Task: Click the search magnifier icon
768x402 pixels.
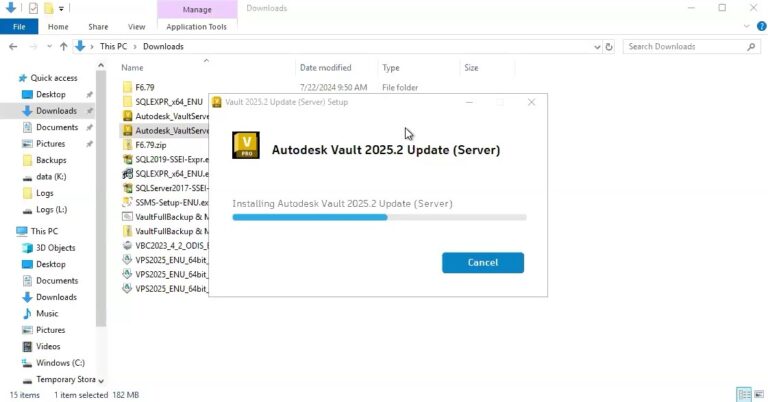Action: (x=751, y=47)
